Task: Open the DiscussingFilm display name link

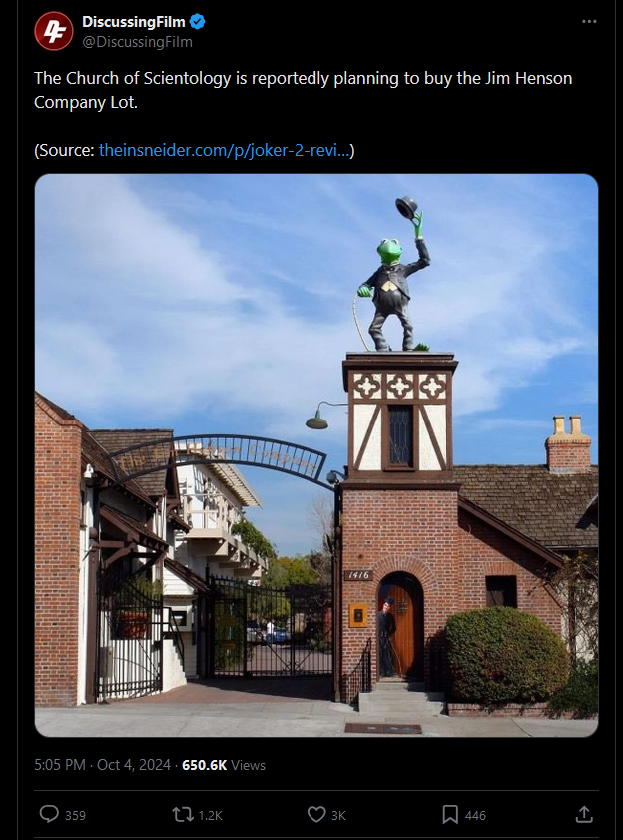Action: [134, 22]
